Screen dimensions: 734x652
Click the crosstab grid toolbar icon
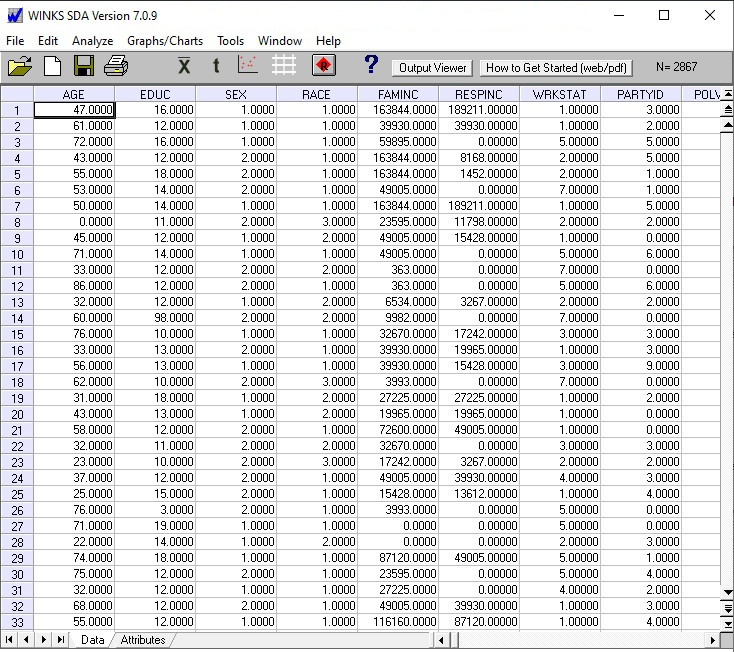pyautogui.click(x=284, y=65)
